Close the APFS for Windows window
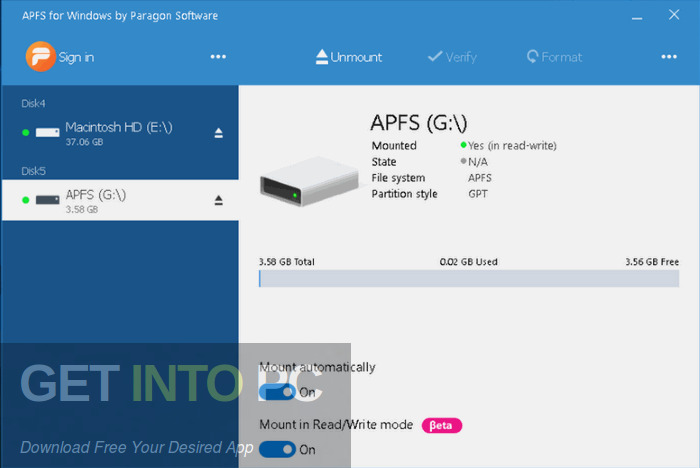The image size is (700, 468). 674,15
